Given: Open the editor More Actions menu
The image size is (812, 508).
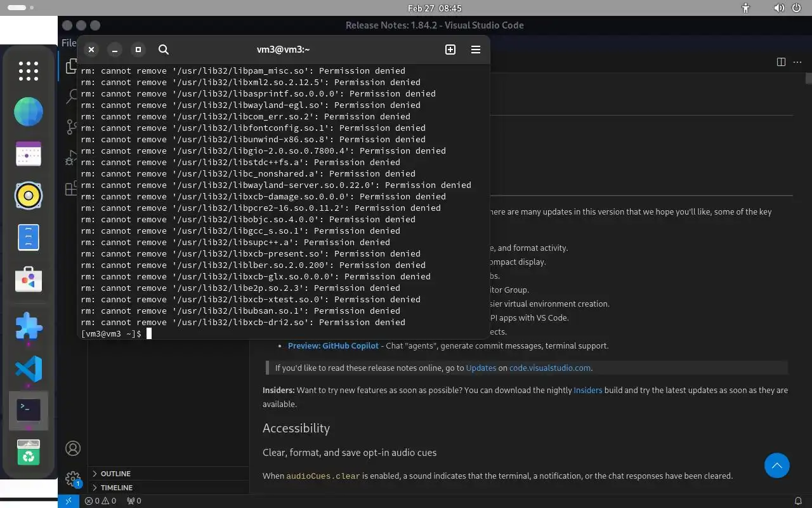Looking at the screenshot, I should [x=799, y=62].
